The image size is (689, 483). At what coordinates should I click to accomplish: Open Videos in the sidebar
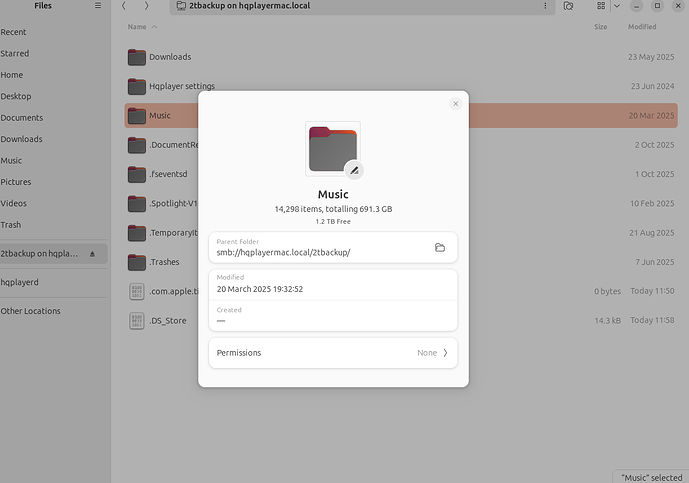[13, 203]
